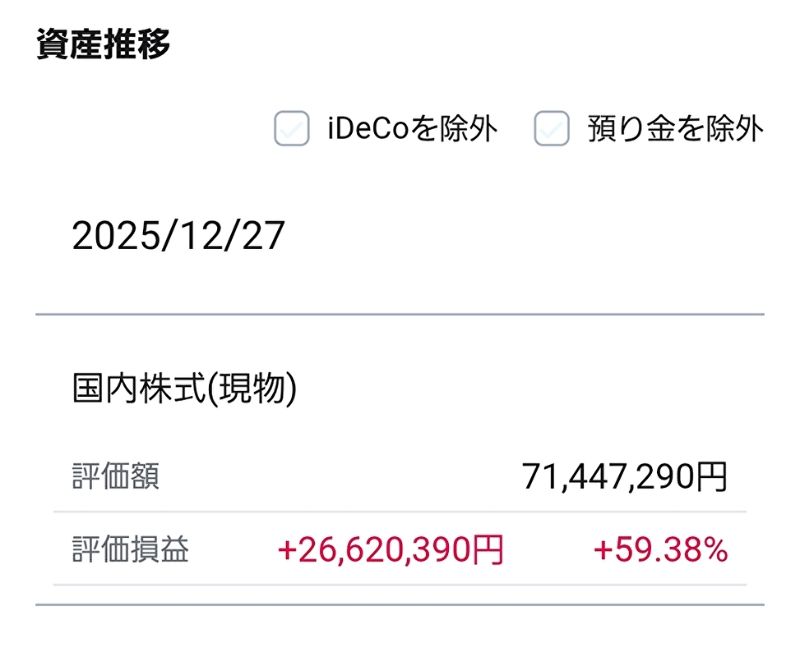The height and width of the screenshot is (656, 800).
Task: Click the 預り金を除外 label text
Action: (x=675, y=129)
